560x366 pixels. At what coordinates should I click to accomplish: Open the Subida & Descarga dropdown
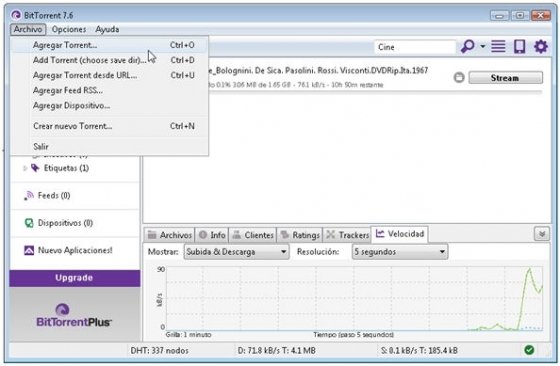point(236,252)
